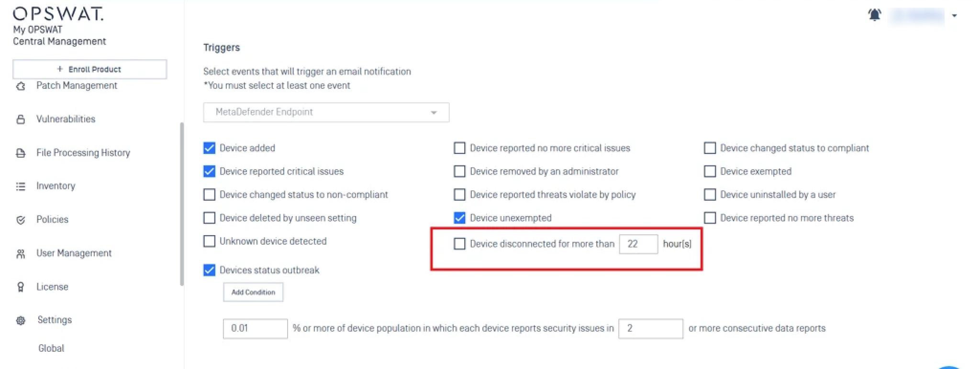Click the notification bell icon
This screenshot has height=369, width=980.
874,15
